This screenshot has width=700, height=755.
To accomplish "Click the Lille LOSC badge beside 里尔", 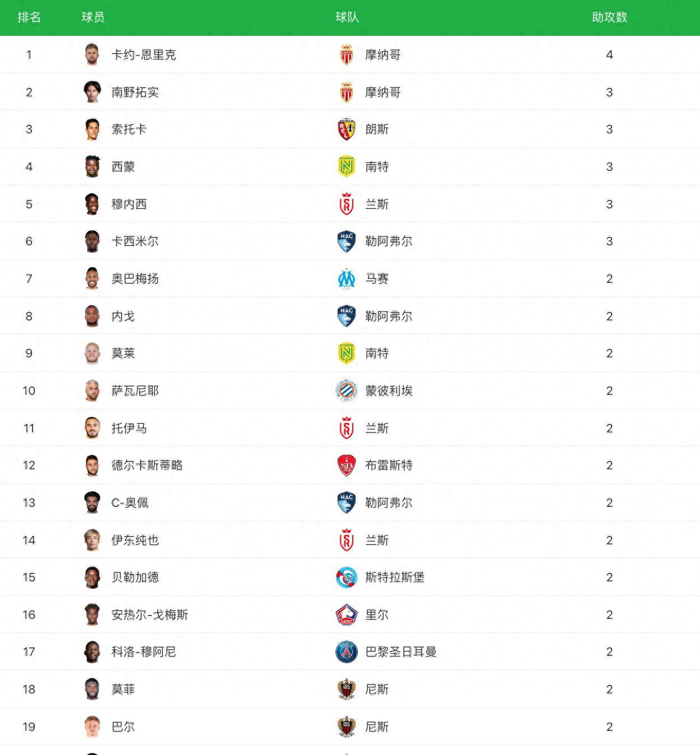I will [347, 614].
